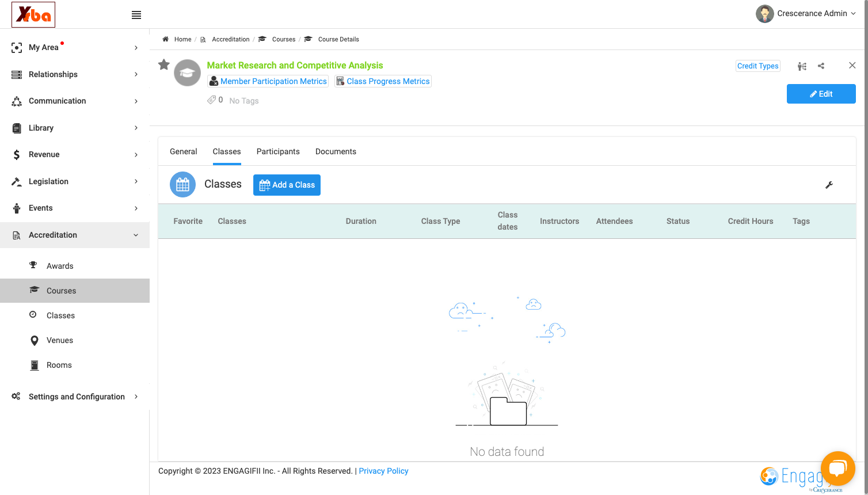Click the user avatar picture
The width and height of the screenshot is (868, 495).
click(765, 14)
